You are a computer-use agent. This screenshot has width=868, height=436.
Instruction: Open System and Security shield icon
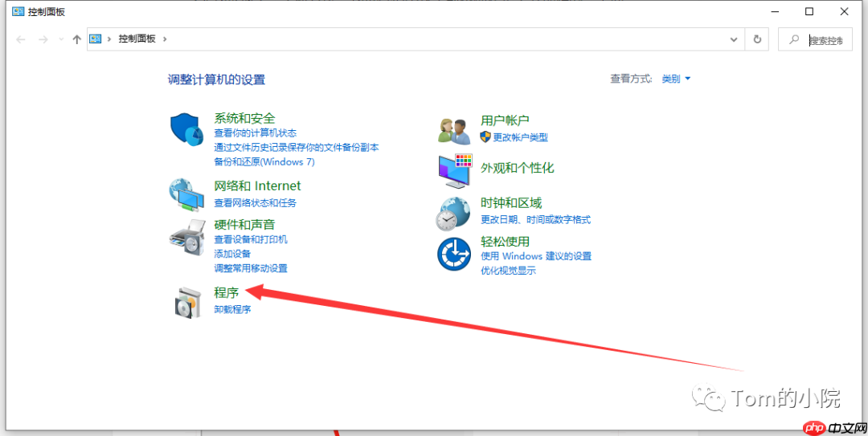click(x=186, y=129)
